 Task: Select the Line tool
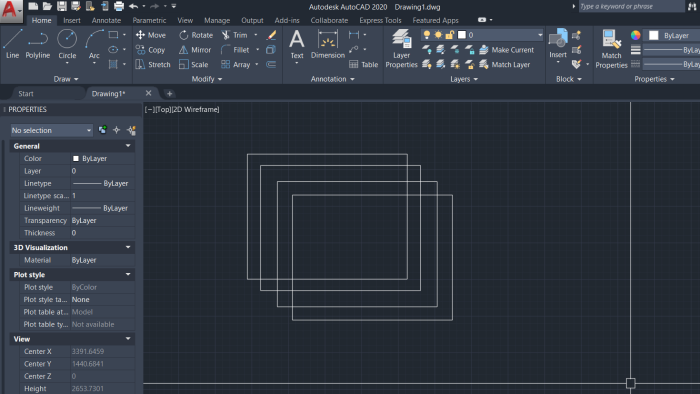coord(12,44)
